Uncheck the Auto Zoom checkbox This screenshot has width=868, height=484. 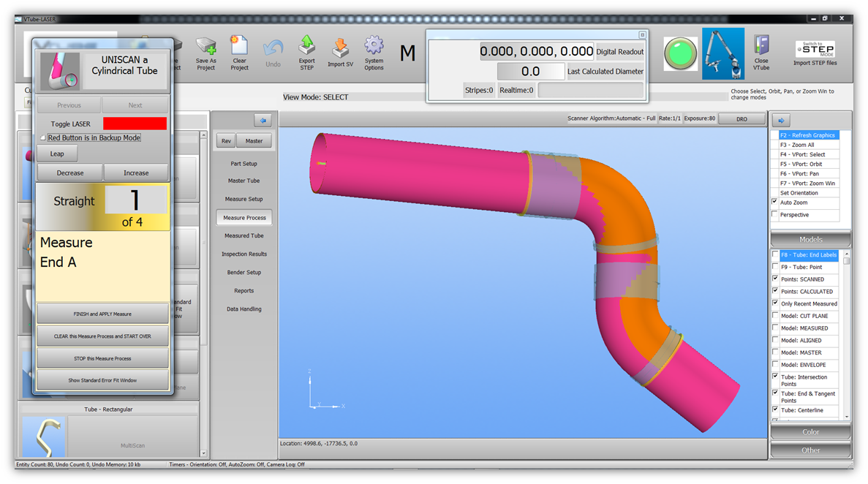click(x=775, y=202)
